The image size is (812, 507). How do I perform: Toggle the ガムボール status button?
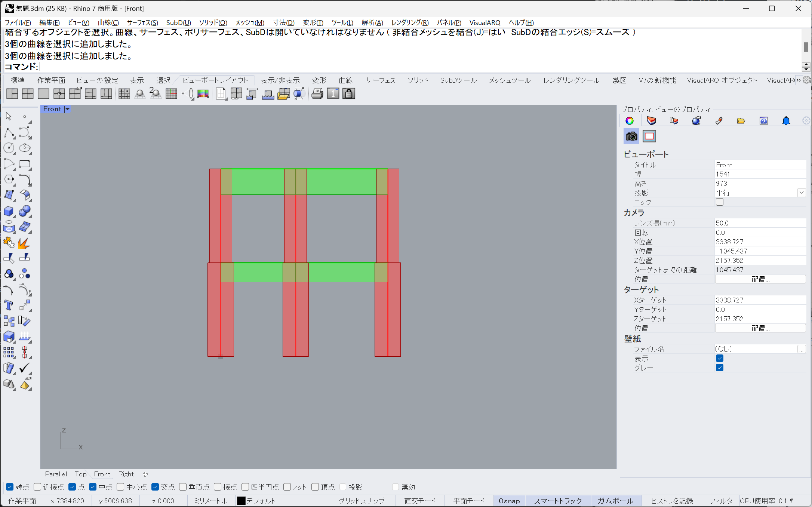[x=615, y=501]
